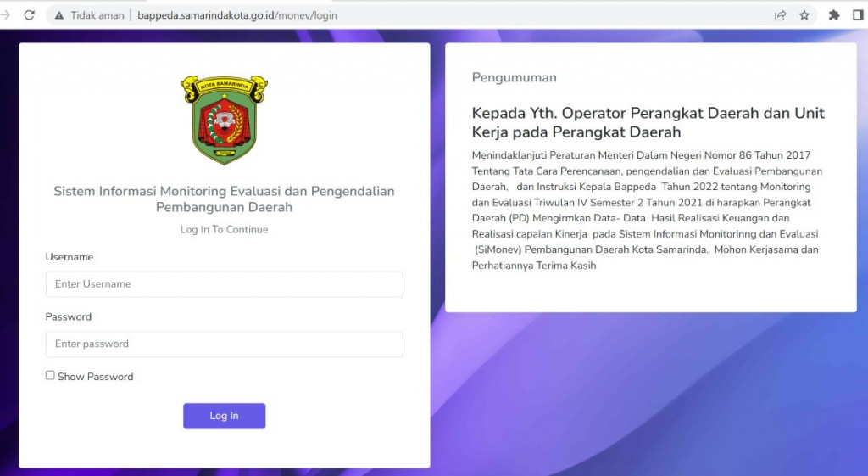Enable the Show Password checkbox

pos(50,375)
